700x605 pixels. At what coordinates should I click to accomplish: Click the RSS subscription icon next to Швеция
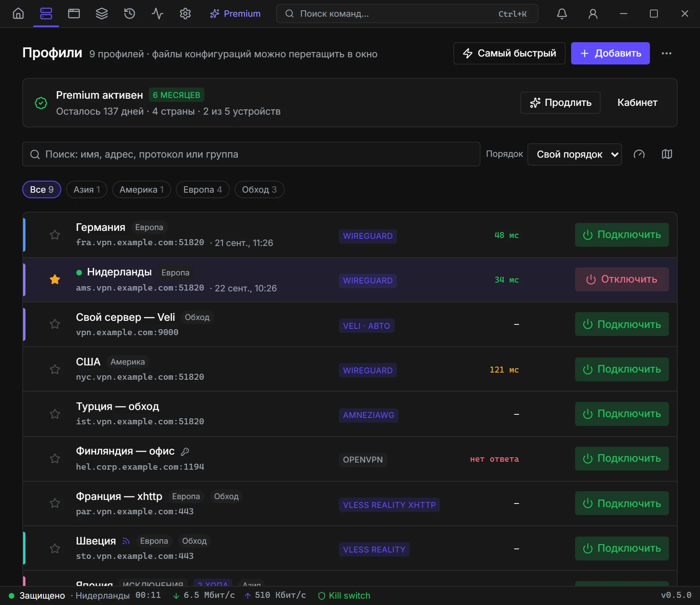click(x=126, y=541)
